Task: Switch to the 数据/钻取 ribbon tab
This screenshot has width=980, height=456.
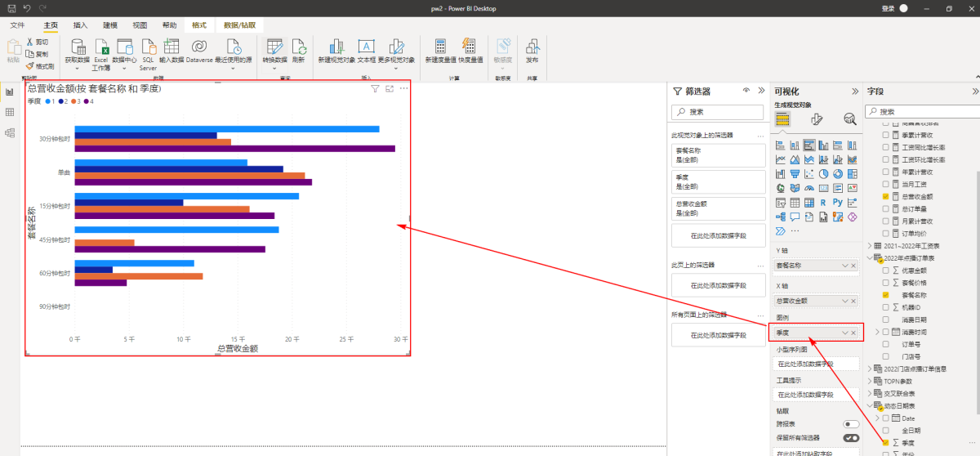Action: (x=238, y=25)
